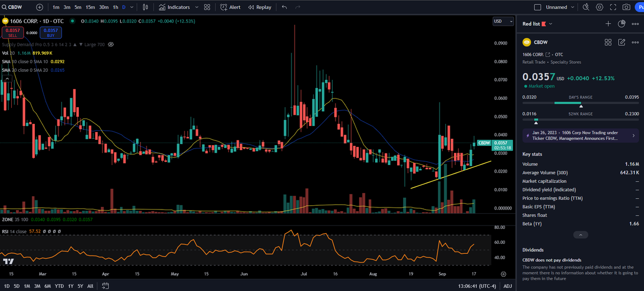Create a new Alert

(231, 7)
